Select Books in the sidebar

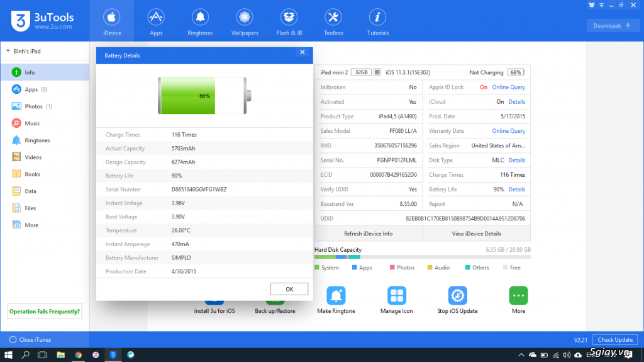pyautogui.click(x=45, y=174)
